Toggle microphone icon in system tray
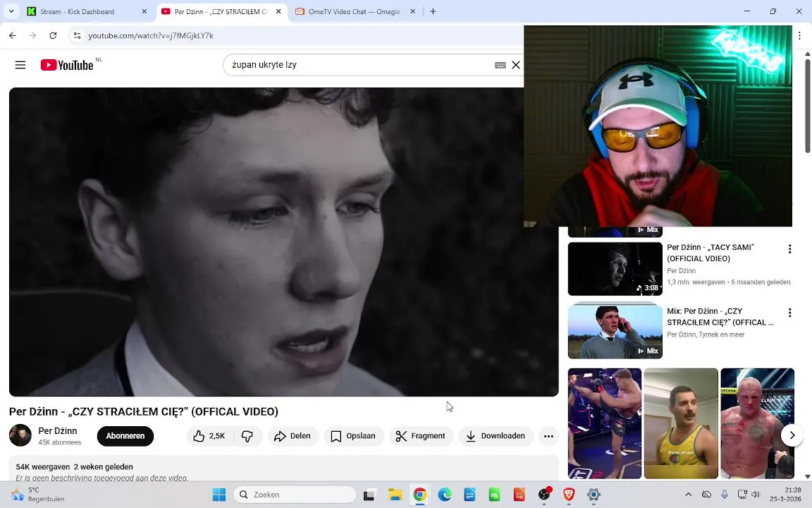 tap(725, 495)
